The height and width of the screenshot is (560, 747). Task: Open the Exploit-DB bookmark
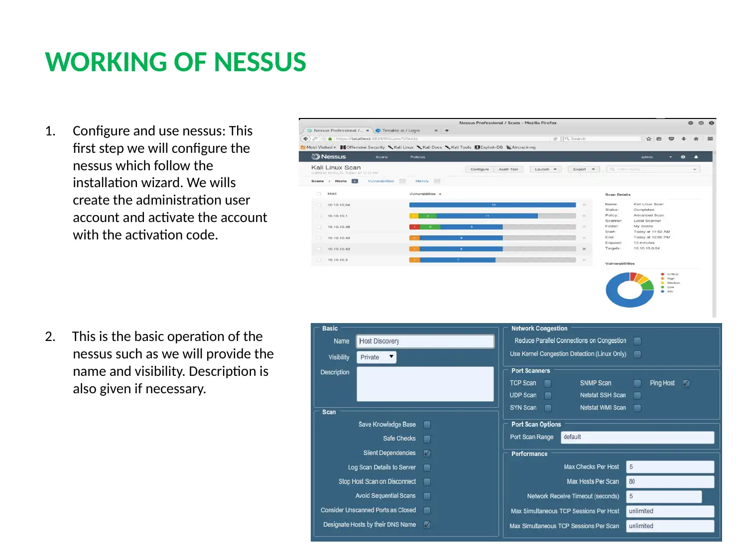point(489,147)
